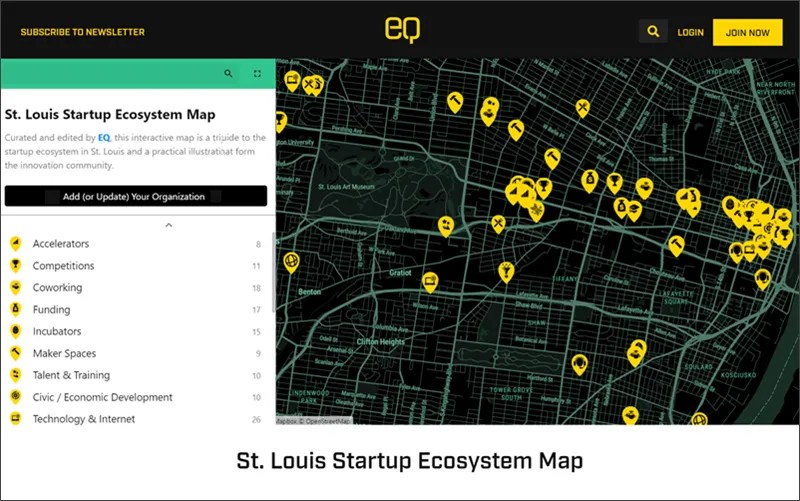This screenshot has width=800, height=501.
Task: Click the category list's vertical scrollbar
Action: coord(274,272)
